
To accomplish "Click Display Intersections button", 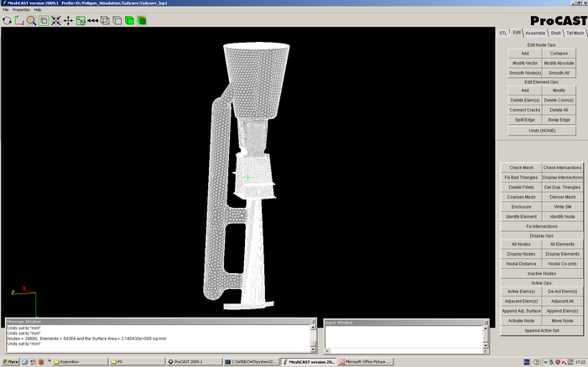I will [563, 178].
